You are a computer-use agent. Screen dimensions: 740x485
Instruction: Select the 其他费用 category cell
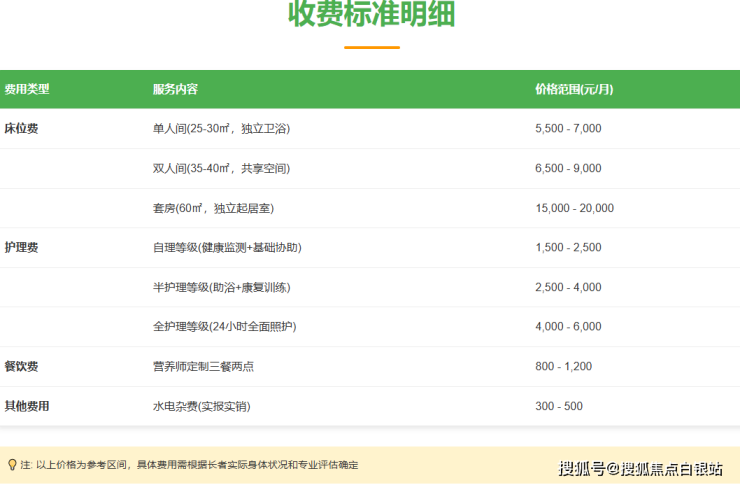pos(27,406)
